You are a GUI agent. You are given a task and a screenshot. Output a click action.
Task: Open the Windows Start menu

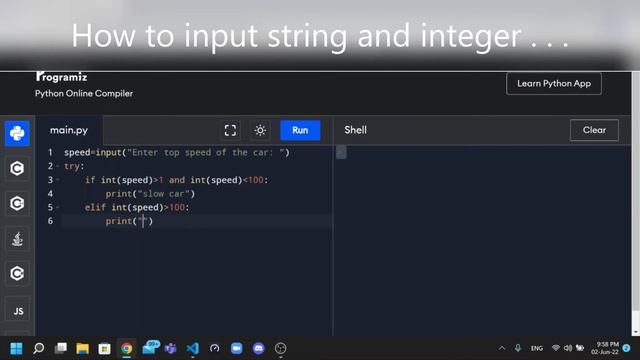[x=16, y=348]
